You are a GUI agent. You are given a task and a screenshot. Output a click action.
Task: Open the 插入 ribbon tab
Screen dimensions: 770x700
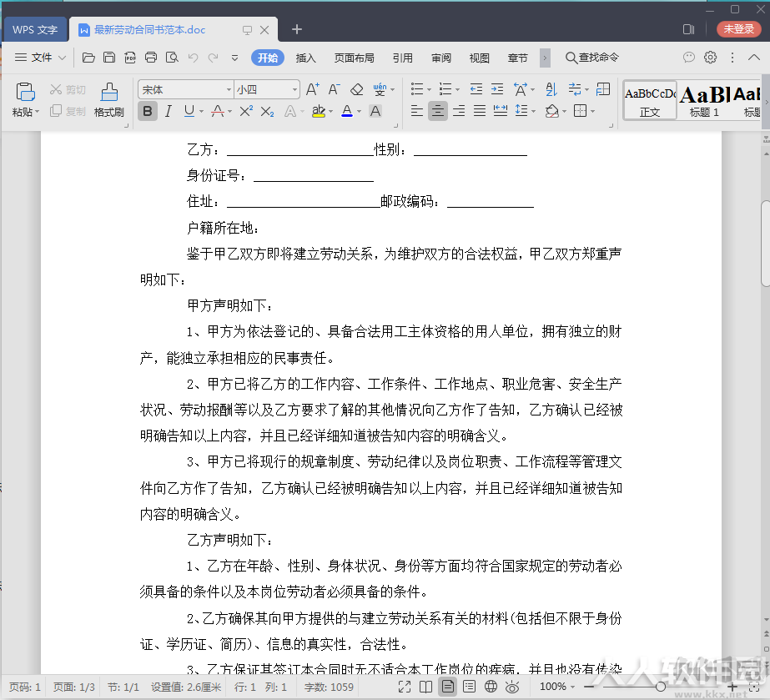305,58
